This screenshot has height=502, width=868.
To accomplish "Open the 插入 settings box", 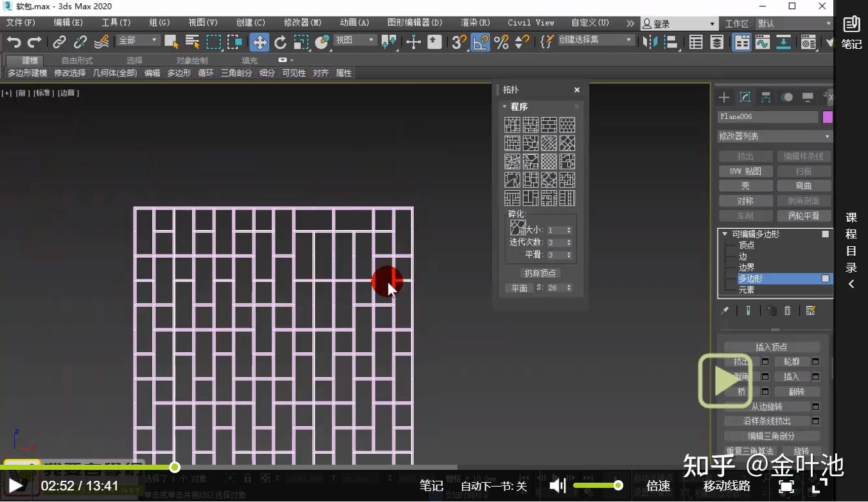I will pyautogui.click(x=815, y=377).
